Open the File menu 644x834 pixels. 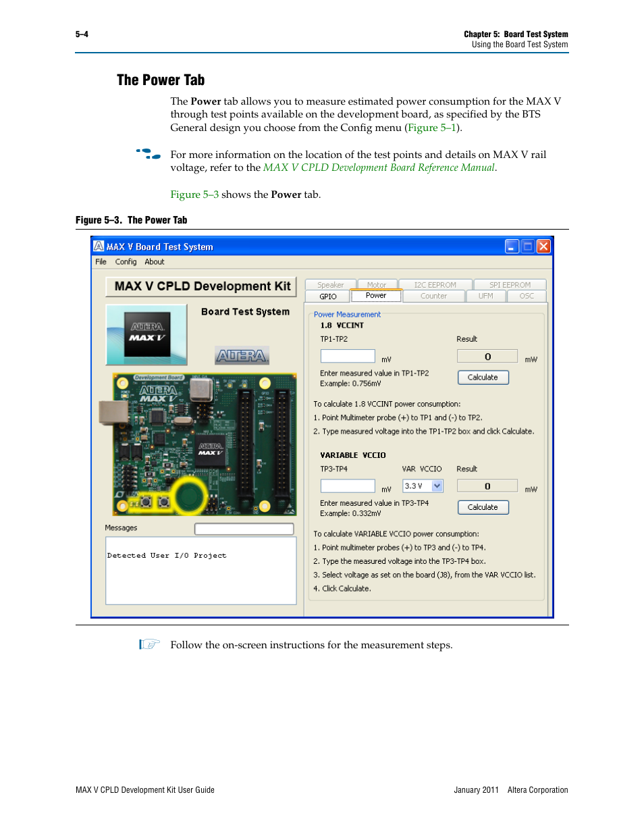[x=101, y=262]
